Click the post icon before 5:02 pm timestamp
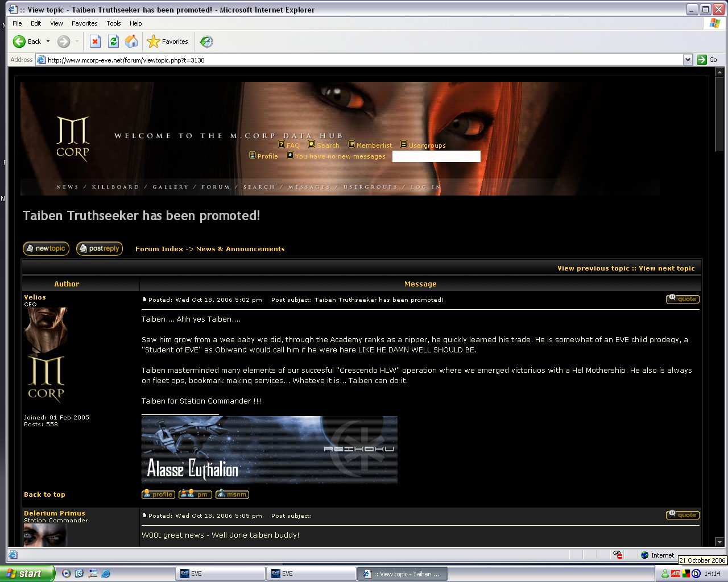The height and width of the screenshot is (582, 728). point(144,300)
